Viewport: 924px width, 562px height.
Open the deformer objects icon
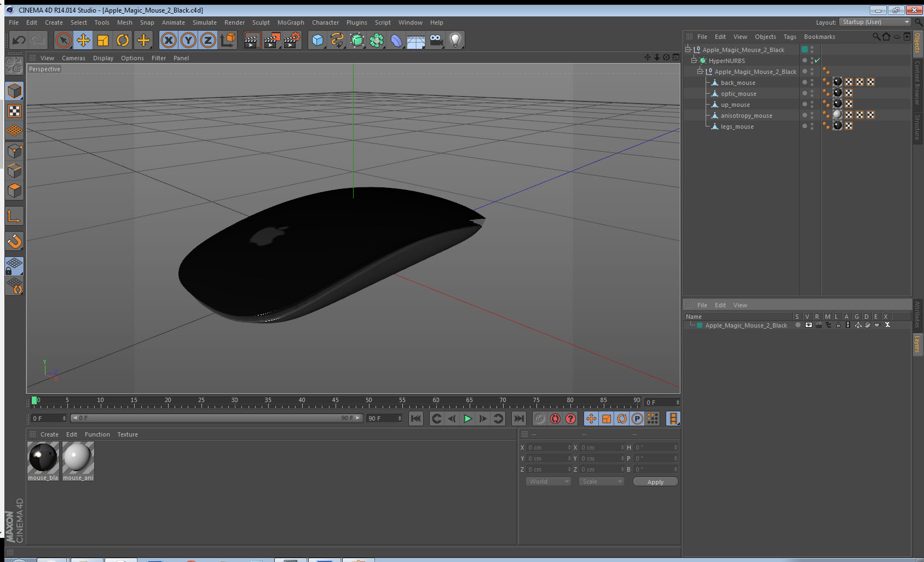[396, 40]
